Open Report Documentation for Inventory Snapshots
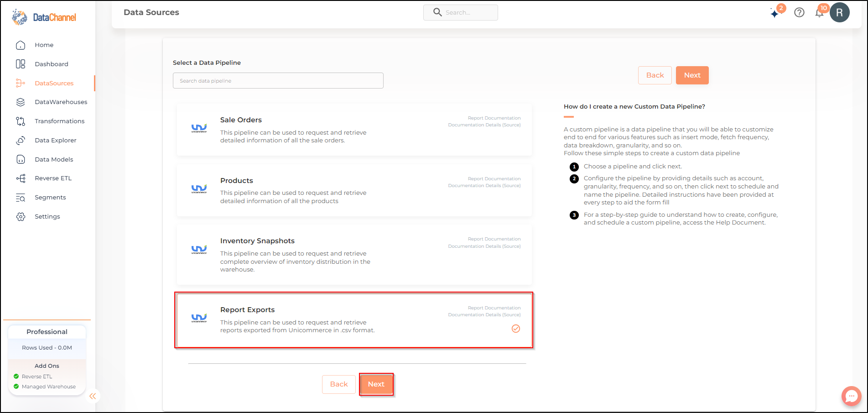868x413 pixels. tap(494, 239)
